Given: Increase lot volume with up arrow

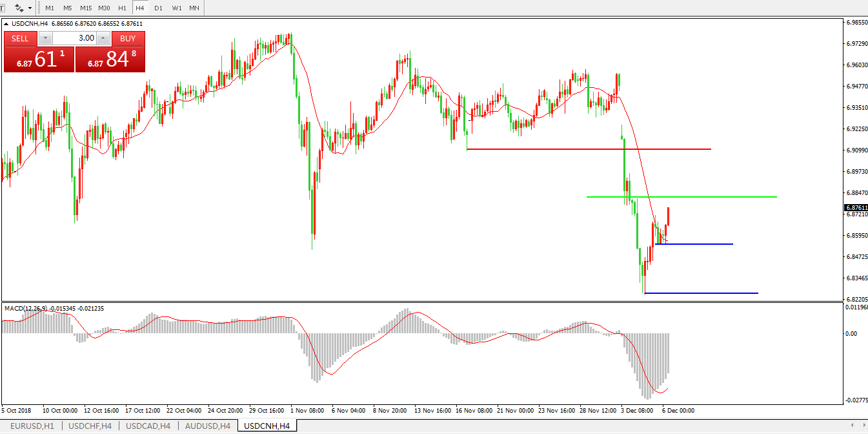Looking at the screenshot, I should pyautogui.click(x=105, y=38).
